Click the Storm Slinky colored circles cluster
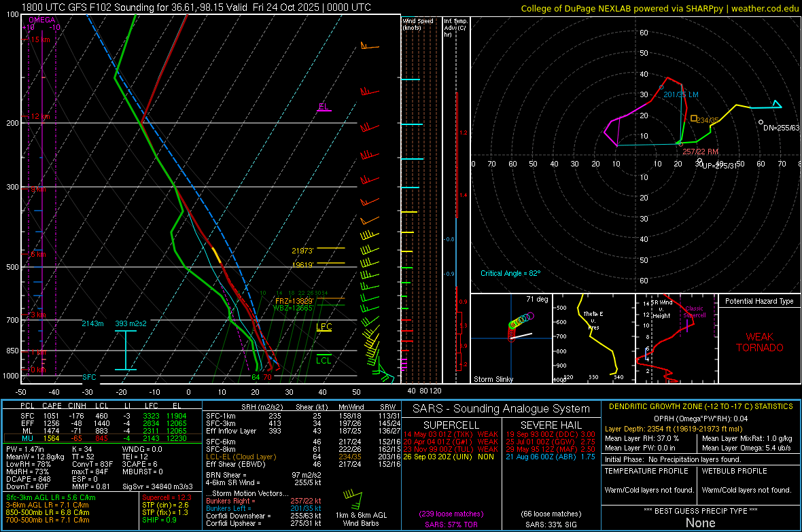Viewport: 802px width, 532px height. click(x=520, y=321)
